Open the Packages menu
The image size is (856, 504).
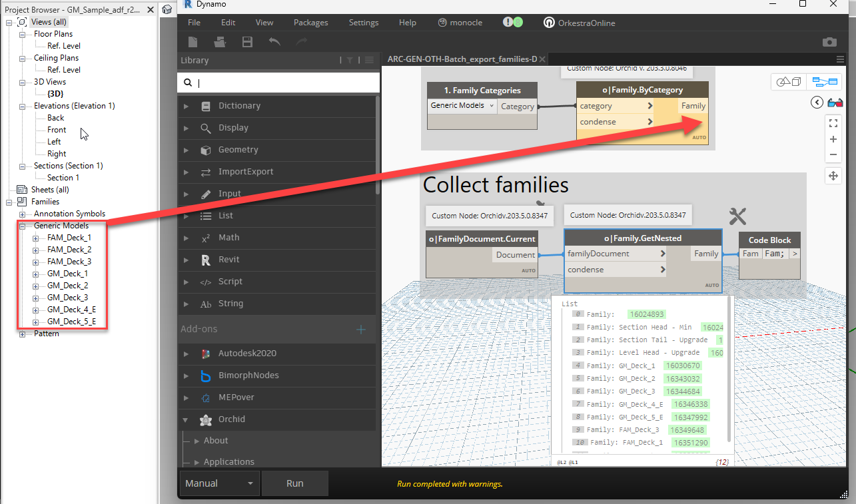click(311, 23)
